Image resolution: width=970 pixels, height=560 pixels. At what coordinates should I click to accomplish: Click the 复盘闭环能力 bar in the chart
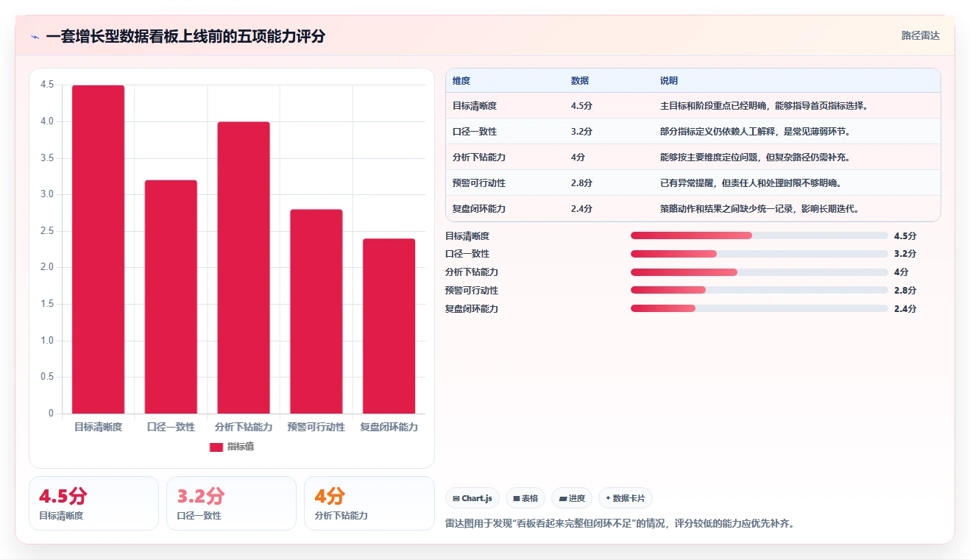pos(389,326)
